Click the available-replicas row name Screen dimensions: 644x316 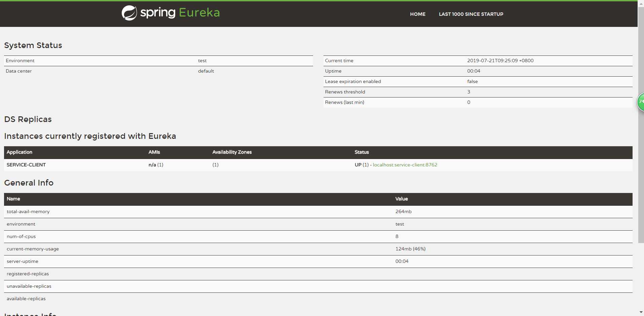26,299
